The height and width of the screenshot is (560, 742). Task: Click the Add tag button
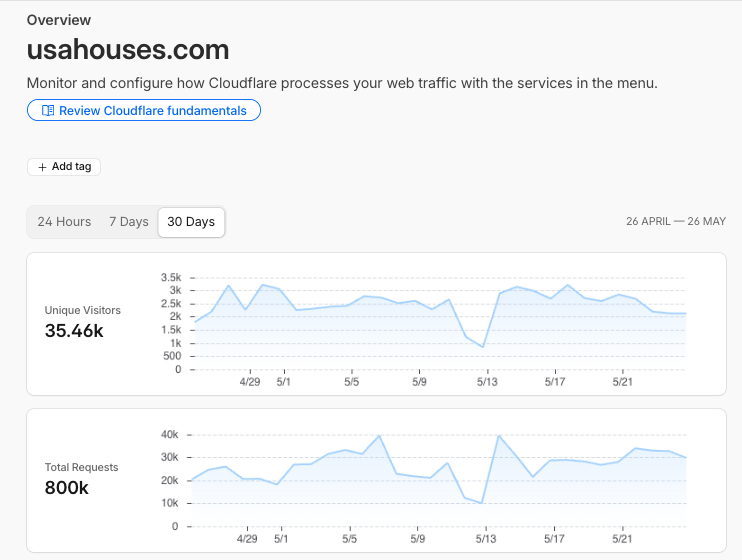(64, 167)
